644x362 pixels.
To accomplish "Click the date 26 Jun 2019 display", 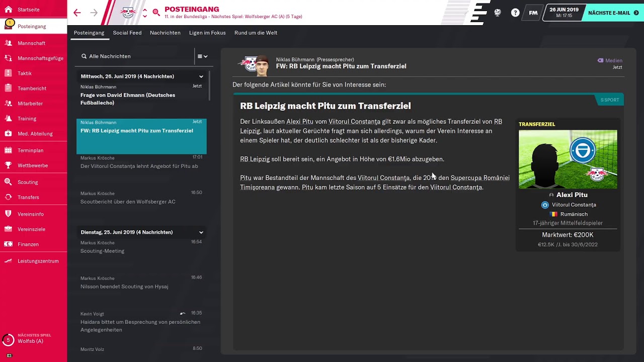I will (x=563, y=13).
